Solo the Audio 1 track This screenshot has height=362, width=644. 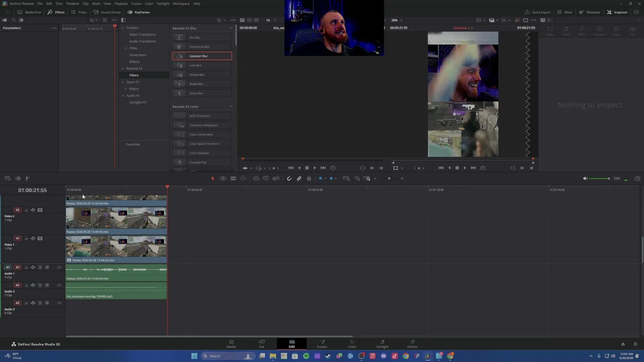pos(40,267)
